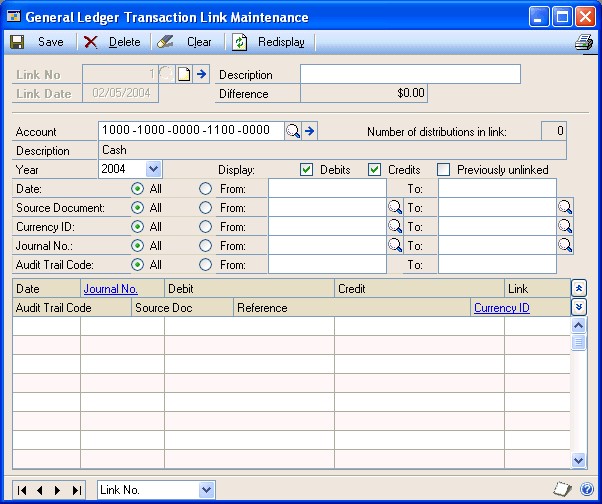Go to previous record button
Screen dimensions: 602x504
[x=40, y=490]
